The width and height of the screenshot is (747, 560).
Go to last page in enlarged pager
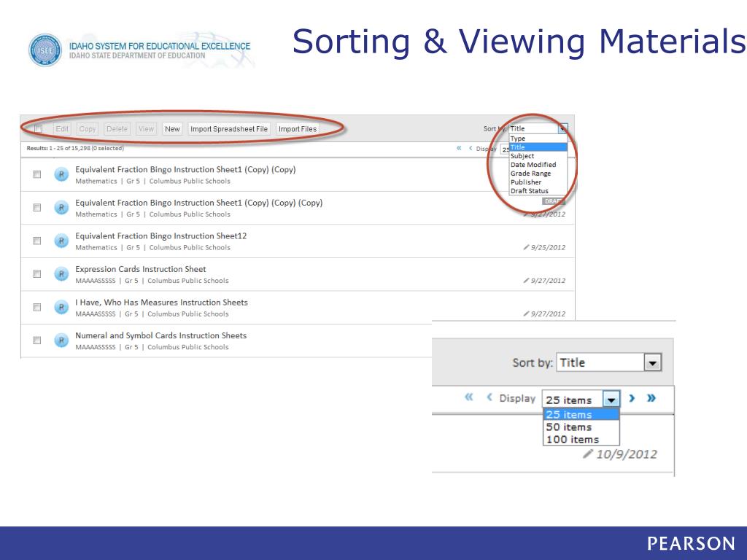point(651,398)
